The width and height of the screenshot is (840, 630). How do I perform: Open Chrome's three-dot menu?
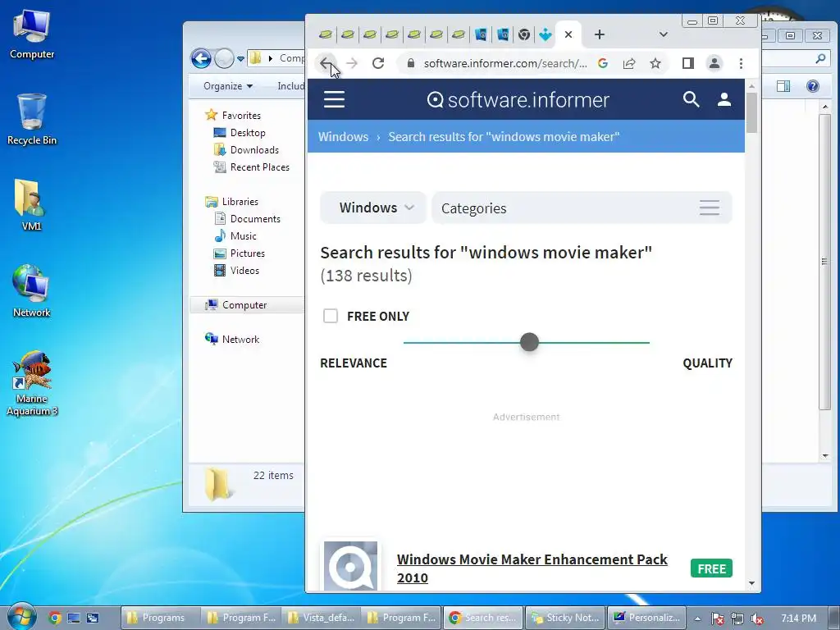741,63
